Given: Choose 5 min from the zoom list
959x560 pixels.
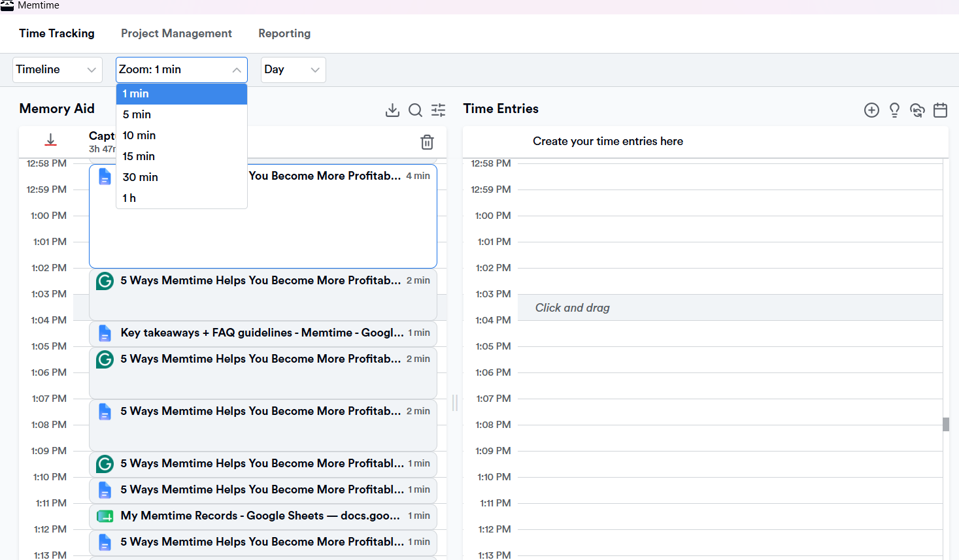Looking at the screenshot, I should point(182,114).
